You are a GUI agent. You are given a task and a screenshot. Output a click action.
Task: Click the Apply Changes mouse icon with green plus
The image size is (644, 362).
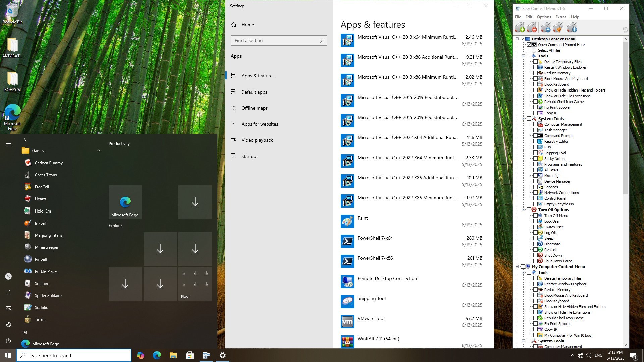(x=520, y=27)
